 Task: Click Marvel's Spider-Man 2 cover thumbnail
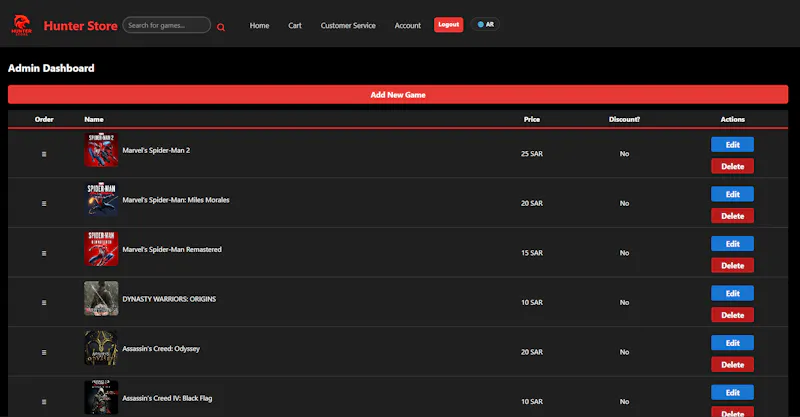[101, 150]
